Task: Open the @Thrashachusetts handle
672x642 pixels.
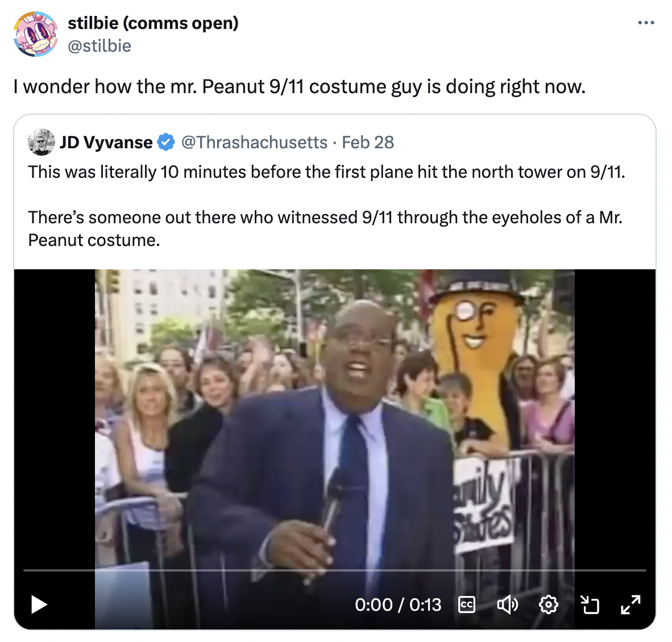Action: click(254, 142)
